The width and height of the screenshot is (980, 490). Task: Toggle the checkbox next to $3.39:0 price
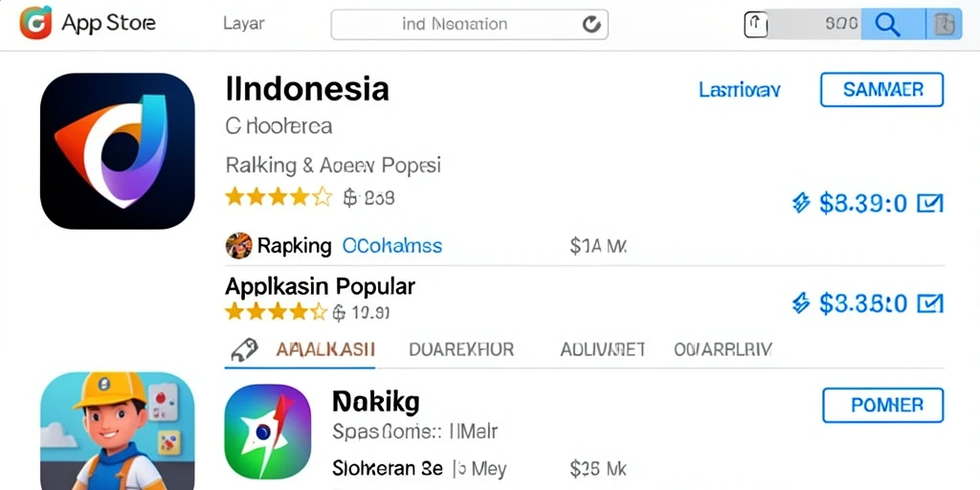[930, 203]
